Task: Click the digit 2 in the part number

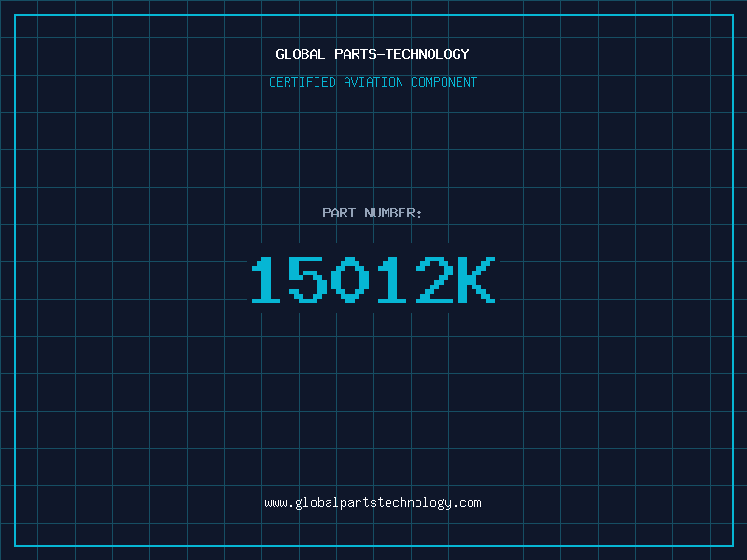Action: pyautogui.click(x=433, y=280)
